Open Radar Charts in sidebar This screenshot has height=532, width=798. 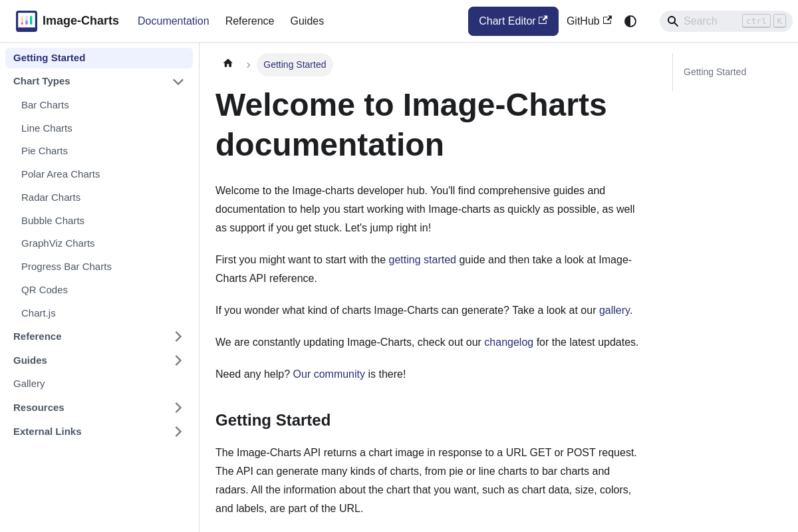(51, 198)
